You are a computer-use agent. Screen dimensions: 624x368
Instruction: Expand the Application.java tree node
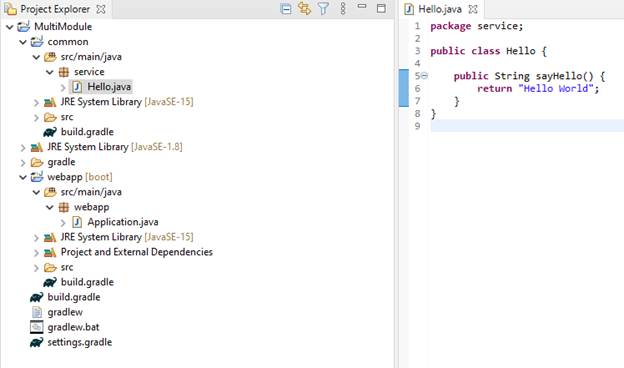point(63,222)
